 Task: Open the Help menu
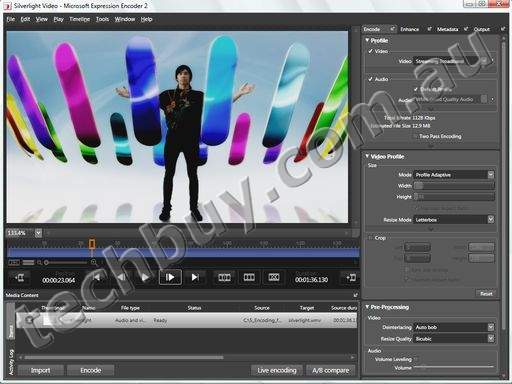146,19
